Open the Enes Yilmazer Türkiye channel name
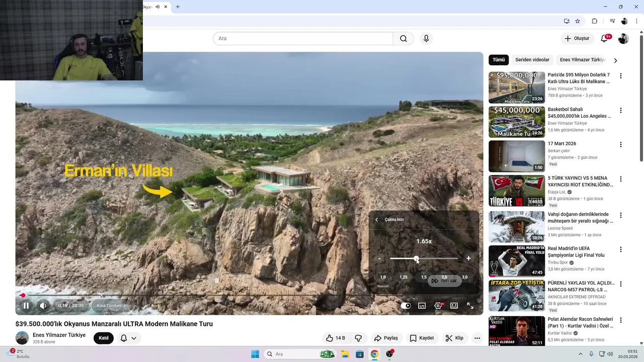 (x=59, y=335)
